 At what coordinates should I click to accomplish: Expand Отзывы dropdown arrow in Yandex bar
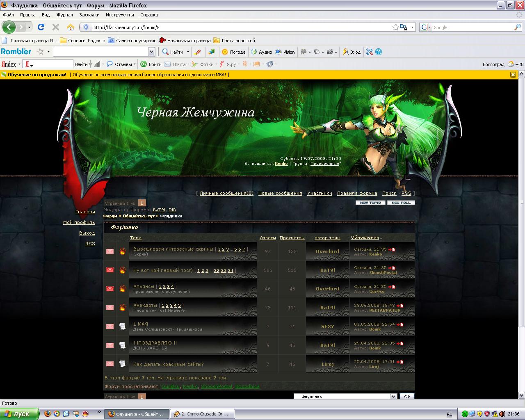[x=135, y=64]
